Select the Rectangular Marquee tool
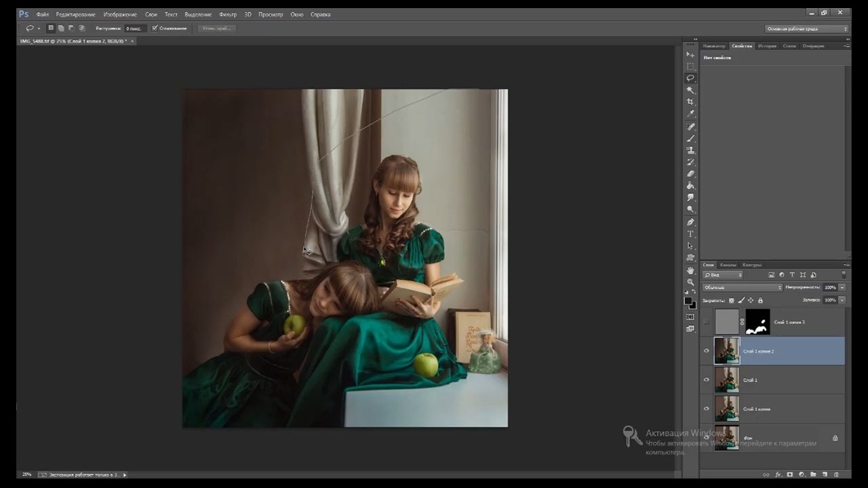 click(690, 66)
